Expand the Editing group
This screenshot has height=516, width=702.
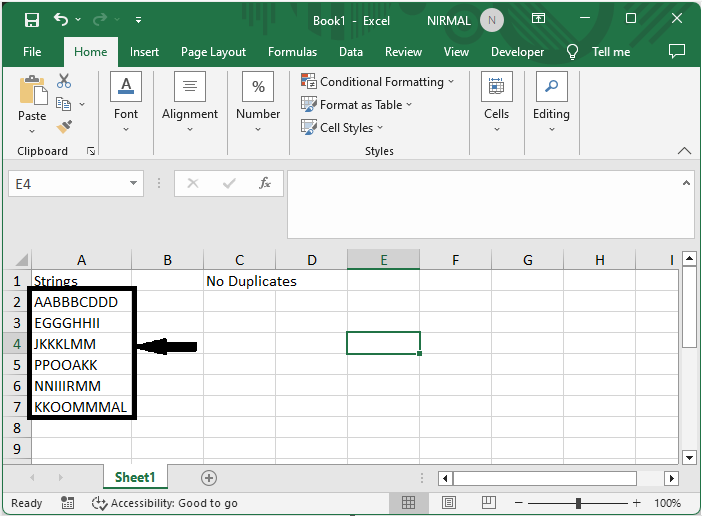click(x=551, y=102)
